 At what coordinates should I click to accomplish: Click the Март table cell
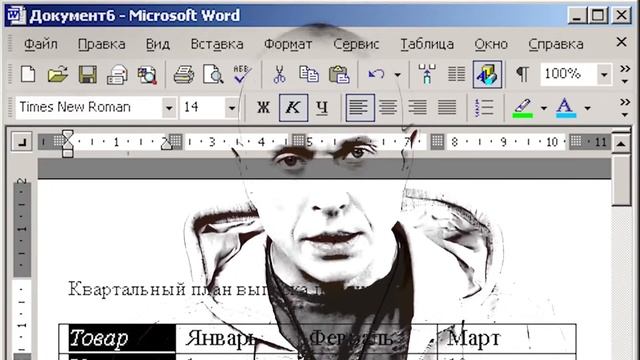tap(506, 338)
